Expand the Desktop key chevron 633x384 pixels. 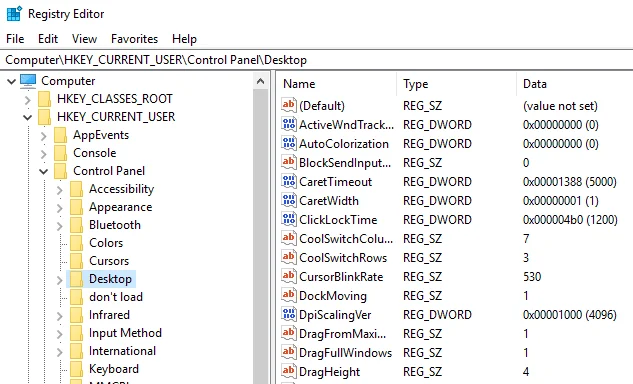tap(60, 280)
